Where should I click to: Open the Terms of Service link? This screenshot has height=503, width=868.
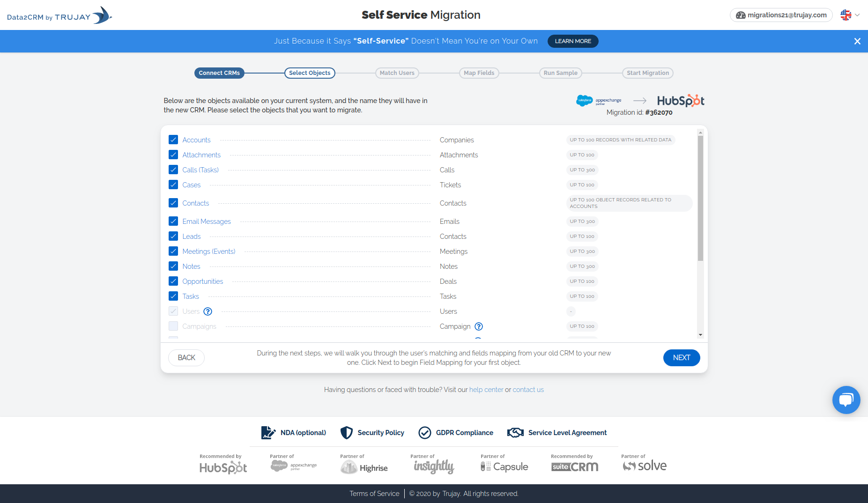(x=374, y=494)
